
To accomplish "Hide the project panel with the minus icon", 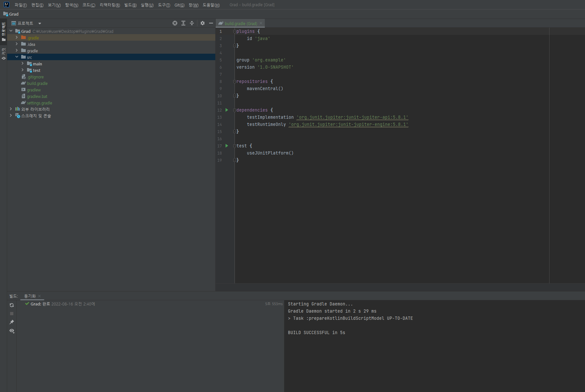I will point(211,23).
